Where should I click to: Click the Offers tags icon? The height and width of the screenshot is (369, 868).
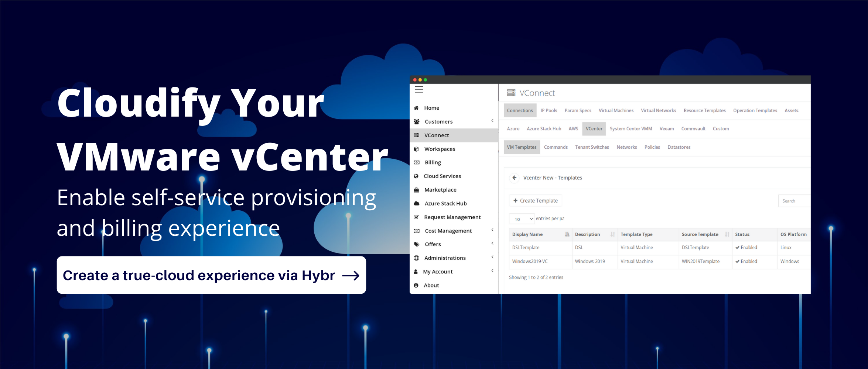417,244
